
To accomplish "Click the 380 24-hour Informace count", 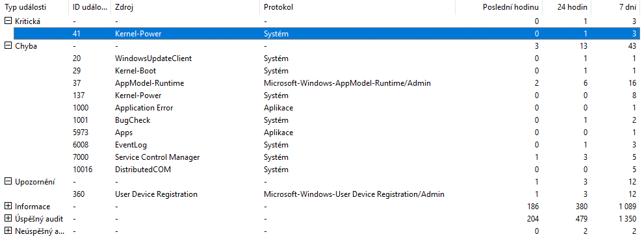I will pyautogui.click(x=581, y=206).
